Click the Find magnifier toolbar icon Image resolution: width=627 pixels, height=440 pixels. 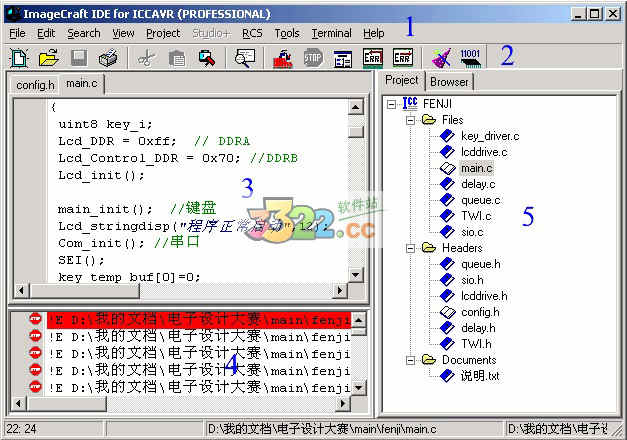point(245,58)
